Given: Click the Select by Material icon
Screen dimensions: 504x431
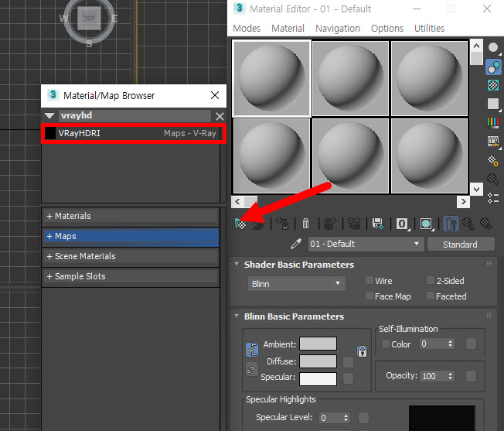Looking at the screenshot, I should click(493, 180).
